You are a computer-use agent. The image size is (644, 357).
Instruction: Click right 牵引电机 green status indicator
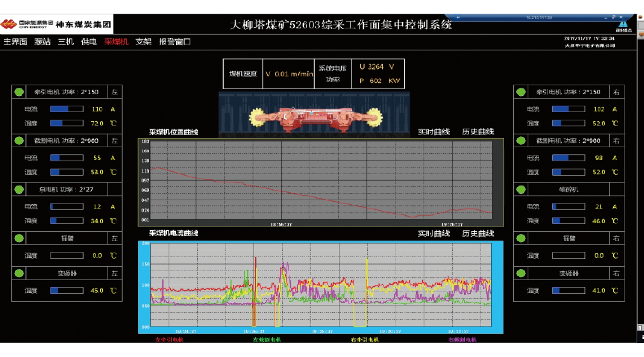point(521,92)
